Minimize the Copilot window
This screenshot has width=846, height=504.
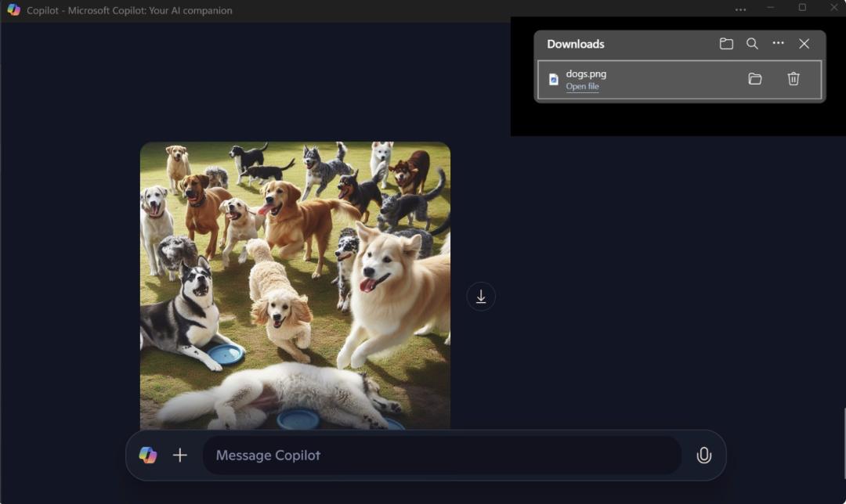point(771,8)
